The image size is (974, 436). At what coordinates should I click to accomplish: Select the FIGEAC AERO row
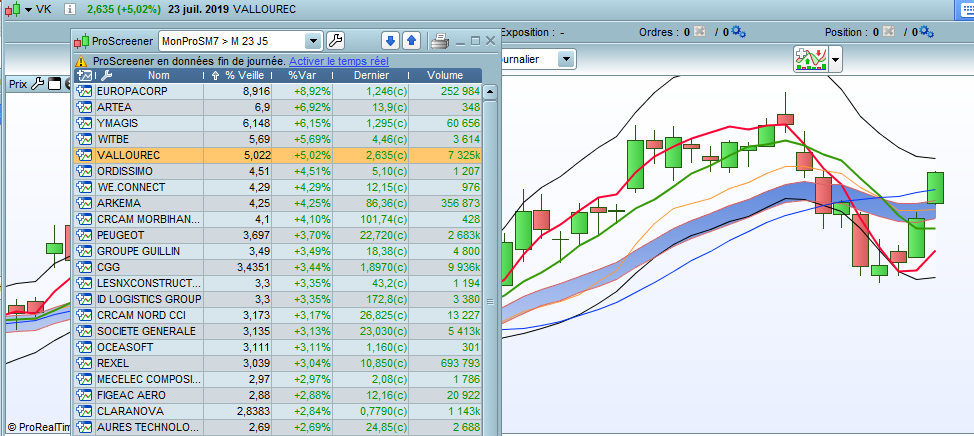[x=278, y=395]
